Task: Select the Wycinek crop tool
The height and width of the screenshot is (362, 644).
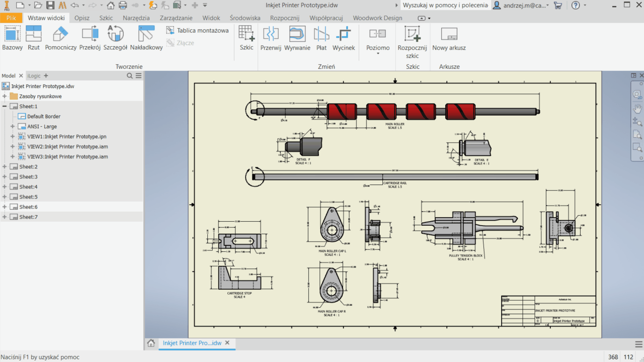Action: point(344,38)
